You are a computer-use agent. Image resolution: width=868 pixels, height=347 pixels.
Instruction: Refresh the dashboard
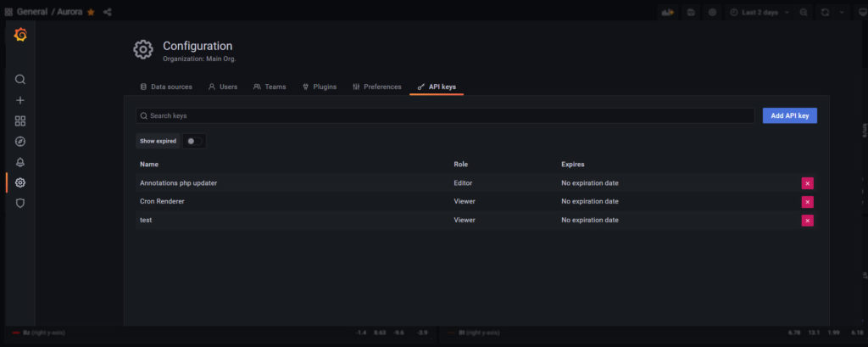point(825,12)
